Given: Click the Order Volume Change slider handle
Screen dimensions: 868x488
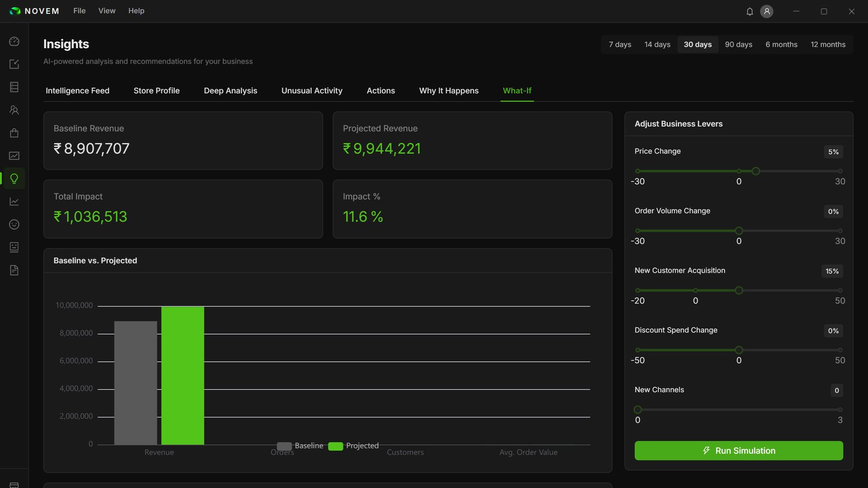Looking at the screenshot, I should pyautogui.click(x=739, y=231).
